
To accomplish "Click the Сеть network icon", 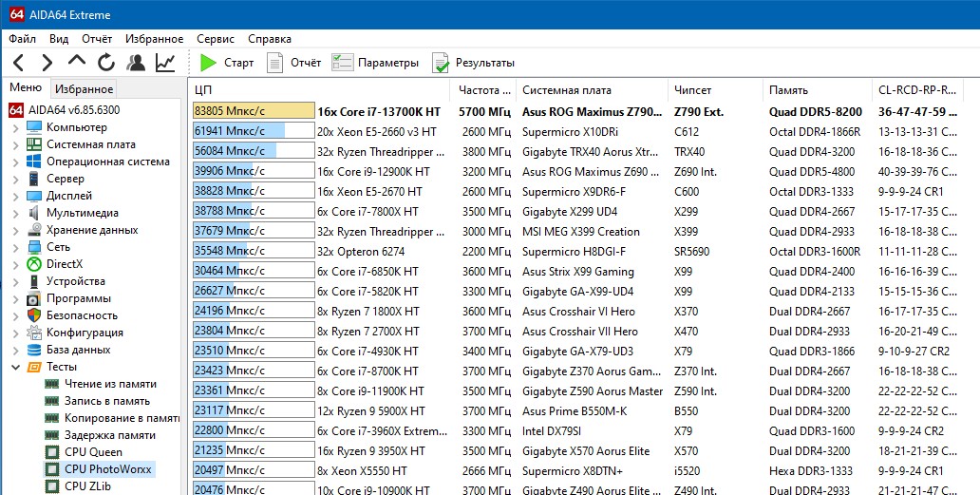I will (x=34, y=247).
